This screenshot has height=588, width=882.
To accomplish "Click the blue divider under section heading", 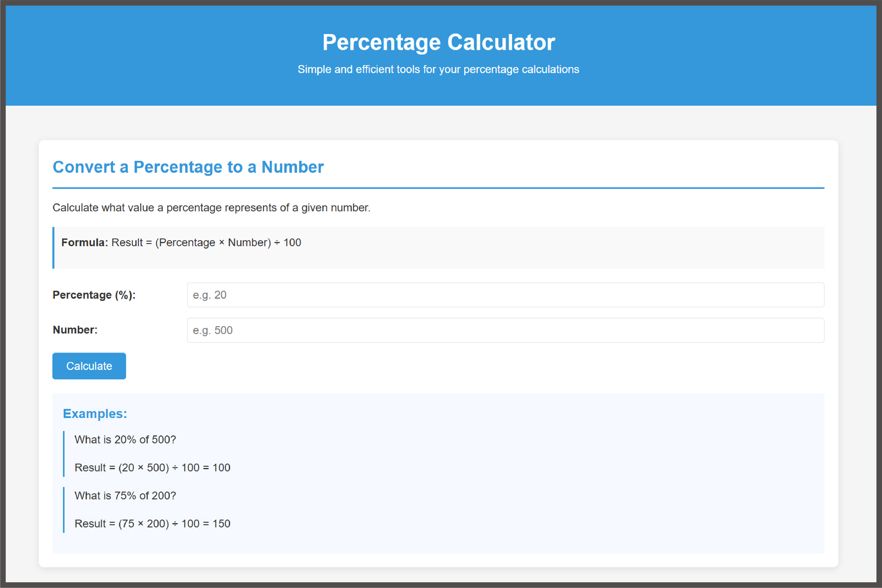I will tap(438, 188).
